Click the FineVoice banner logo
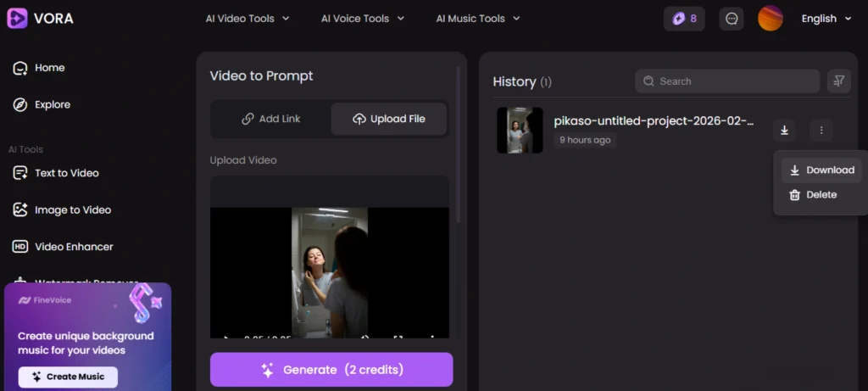 tap(44, 301)
